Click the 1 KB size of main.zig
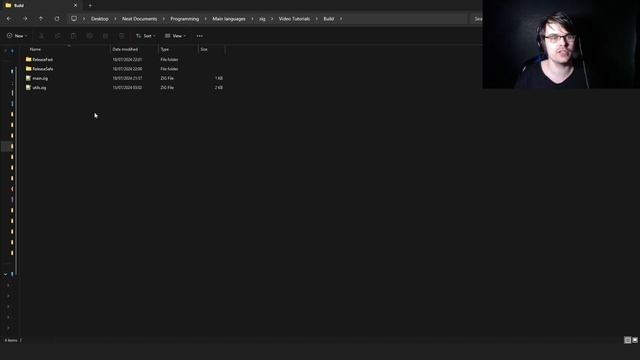The image size is (640, 360). [219, 78]
